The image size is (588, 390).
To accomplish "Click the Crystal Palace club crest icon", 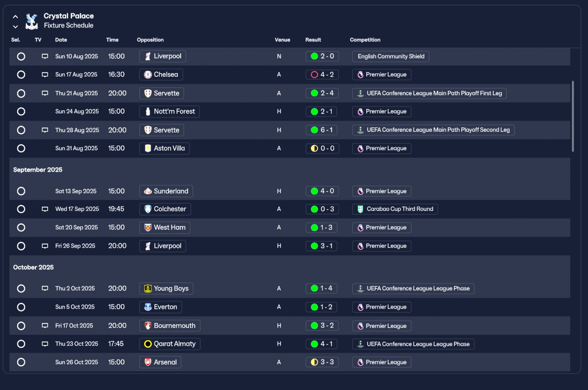I will [32, 21].
